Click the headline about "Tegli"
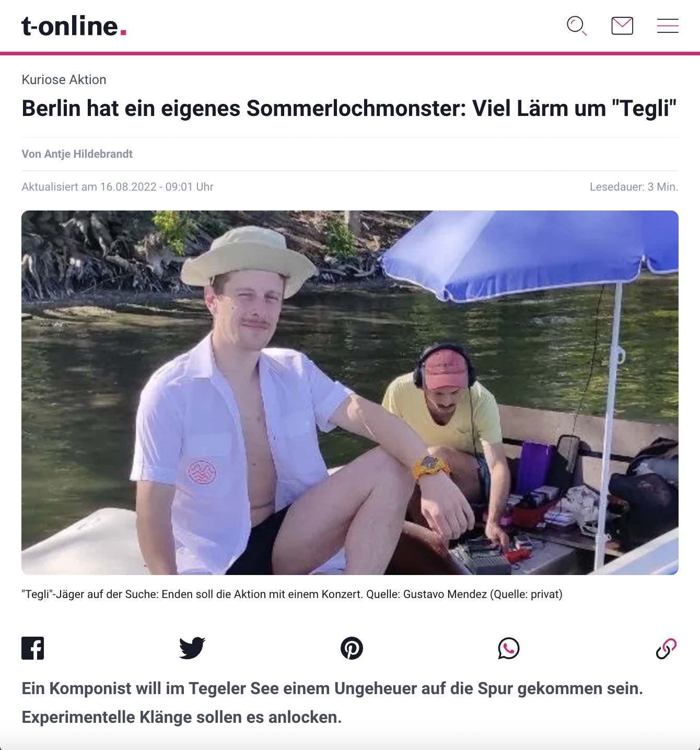Screen dimensions: 700x750 pos(349,109)
